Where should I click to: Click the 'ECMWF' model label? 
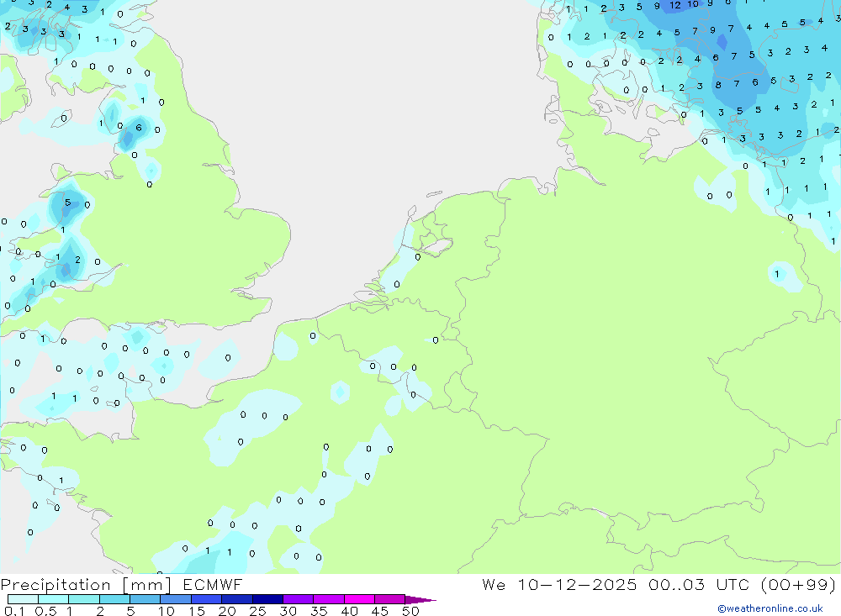(x=213, y=584)
